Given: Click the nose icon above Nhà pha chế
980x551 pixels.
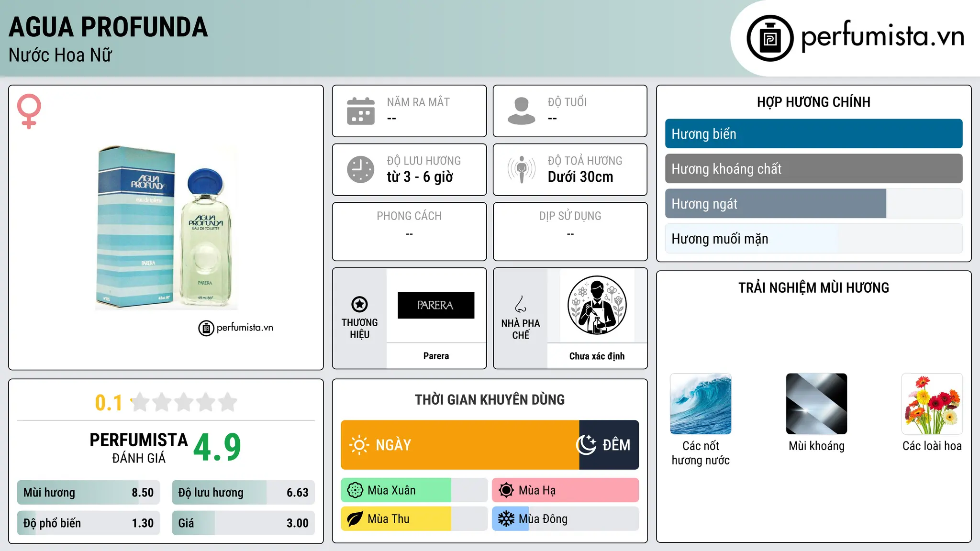Looking at the screenshot, I should (521, 304).
